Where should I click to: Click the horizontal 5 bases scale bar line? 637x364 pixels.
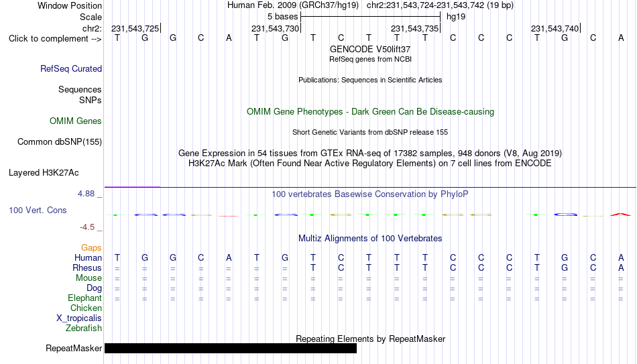pos(370,17)
